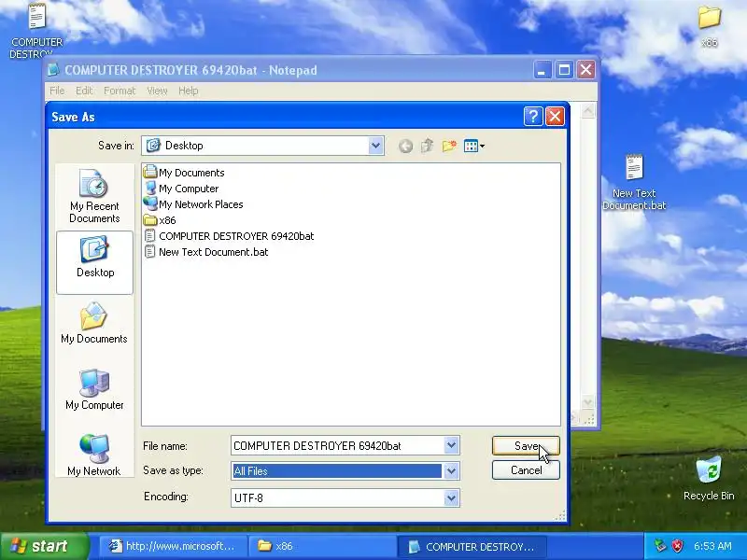Screen dimensions: 747x560
Task: Click the Help question mark button
Action: point(533,116)
